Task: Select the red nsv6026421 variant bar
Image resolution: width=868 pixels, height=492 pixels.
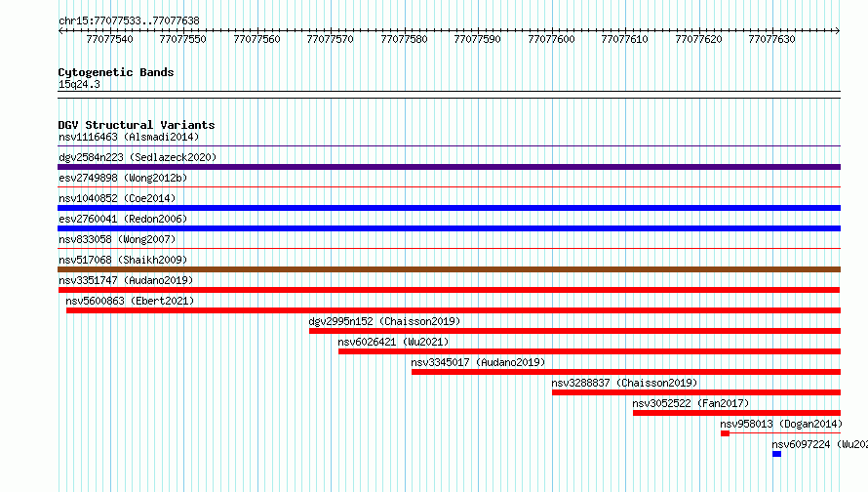Action: (589, 351)
